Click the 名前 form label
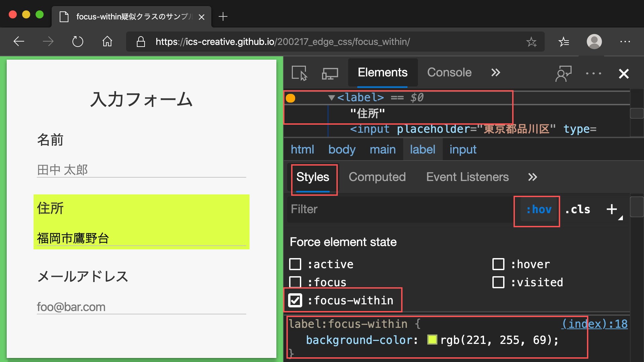The height and width of the screenshot is (362, 644). tap(50, 140)
